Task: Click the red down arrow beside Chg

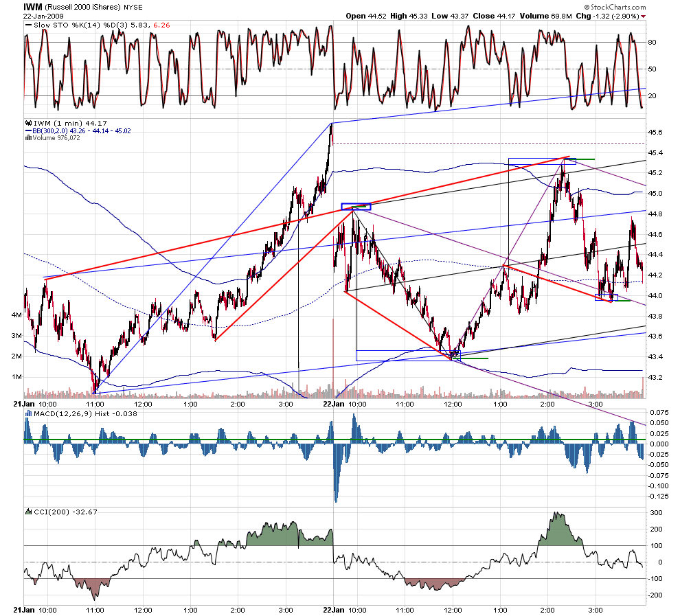Action: point(643,16)
